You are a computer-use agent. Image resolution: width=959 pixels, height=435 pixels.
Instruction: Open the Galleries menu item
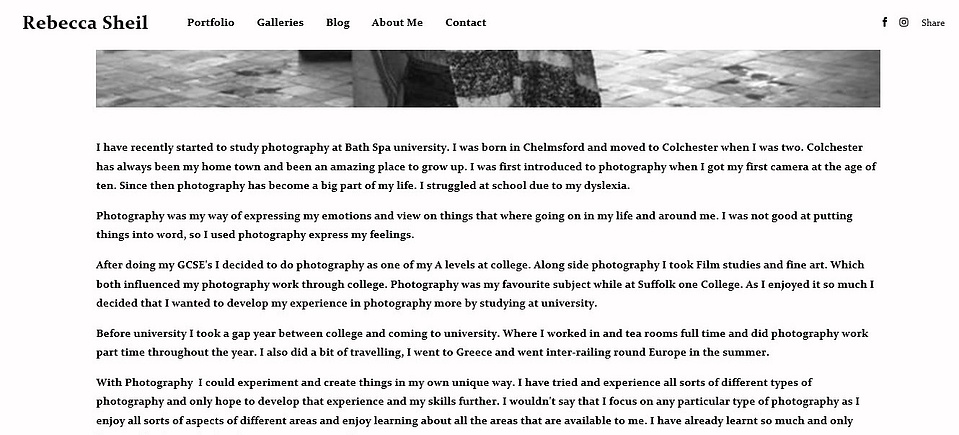(x=280, y=23)
